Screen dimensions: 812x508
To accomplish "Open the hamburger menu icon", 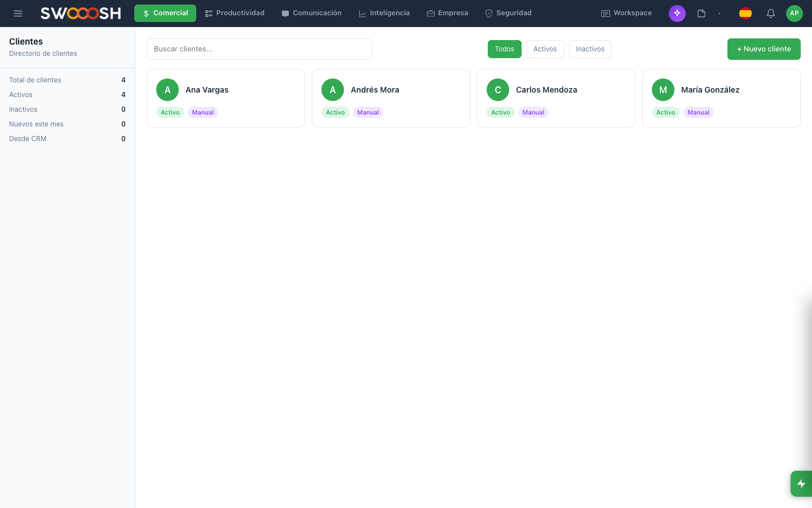I will coord(18,13).
